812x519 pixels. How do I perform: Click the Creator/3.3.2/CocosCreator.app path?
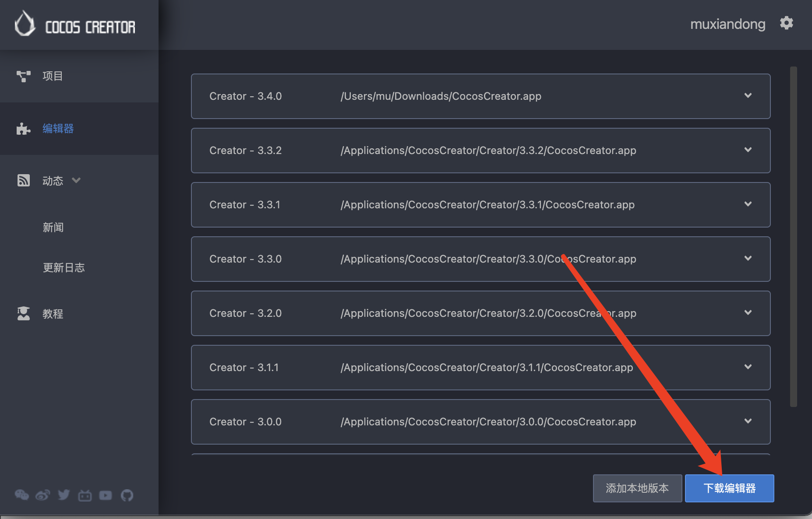[x=488, y=150]
